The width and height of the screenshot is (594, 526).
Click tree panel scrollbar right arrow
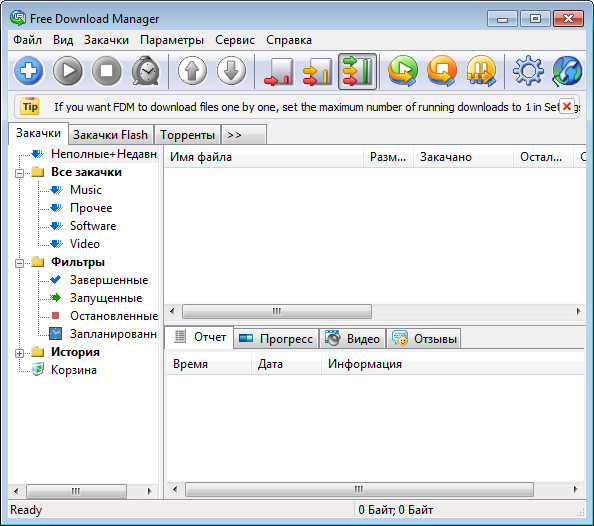pos(149,491)
